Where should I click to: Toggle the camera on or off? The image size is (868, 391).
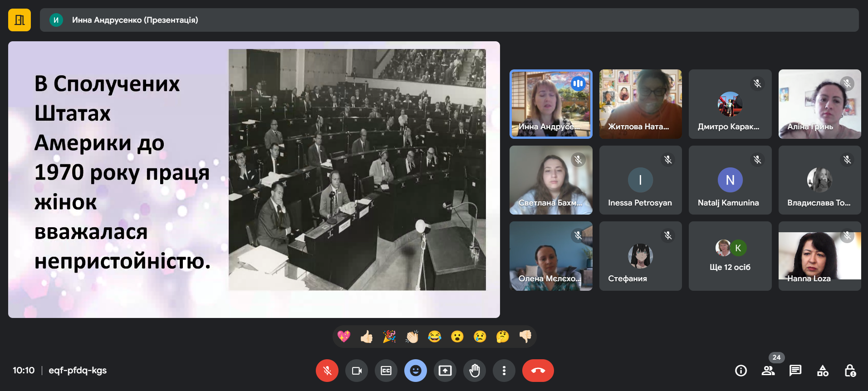coord(357,371)
